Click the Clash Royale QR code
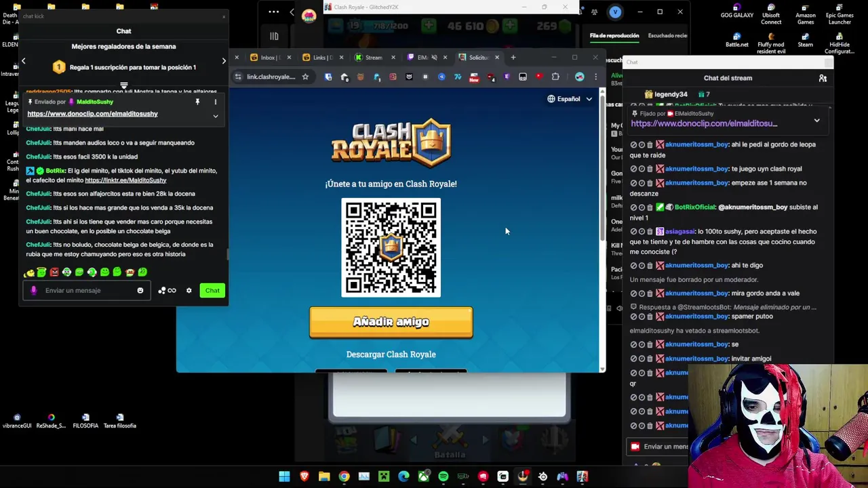This screenshot has width=868, height=488. (x=391, y=248)
